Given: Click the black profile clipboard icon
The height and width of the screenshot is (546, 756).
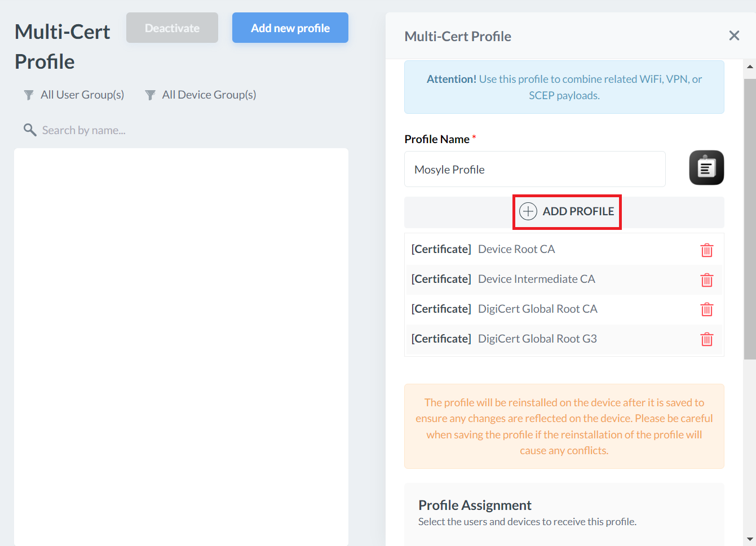Looking at the screenshot, I should coord(706,168).
